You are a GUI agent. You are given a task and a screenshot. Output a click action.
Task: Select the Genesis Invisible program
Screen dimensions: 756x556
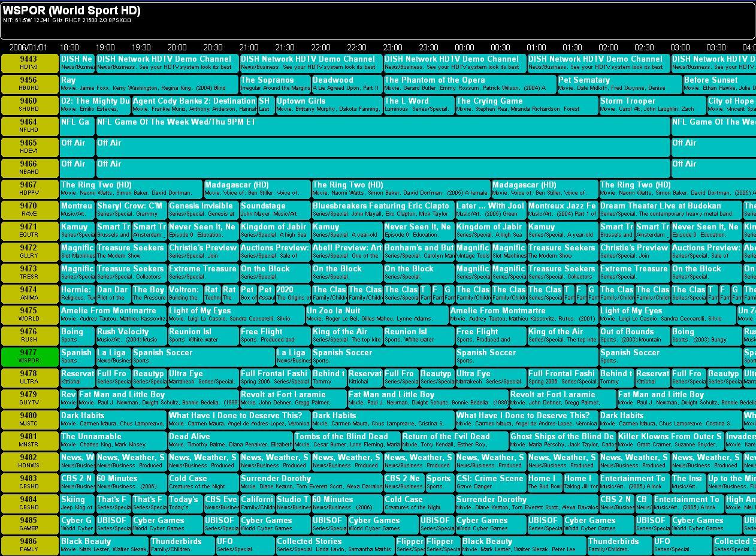point(203,210)
